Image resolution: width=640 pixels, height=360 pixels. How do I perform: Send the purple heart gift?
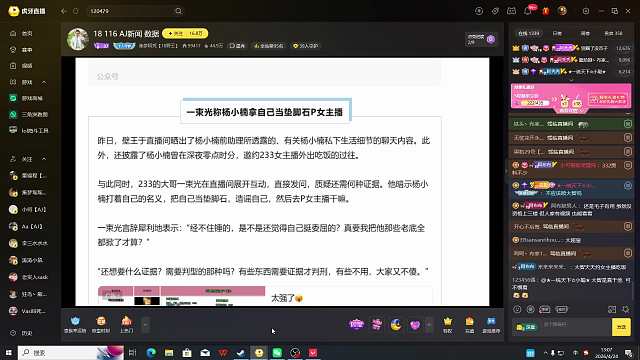point(415,325)
